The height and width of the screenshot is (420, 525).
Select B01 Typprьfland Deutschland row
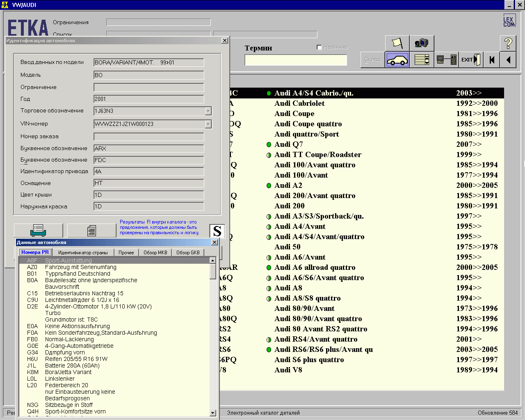pyautogui.click(x=114, y=274)
